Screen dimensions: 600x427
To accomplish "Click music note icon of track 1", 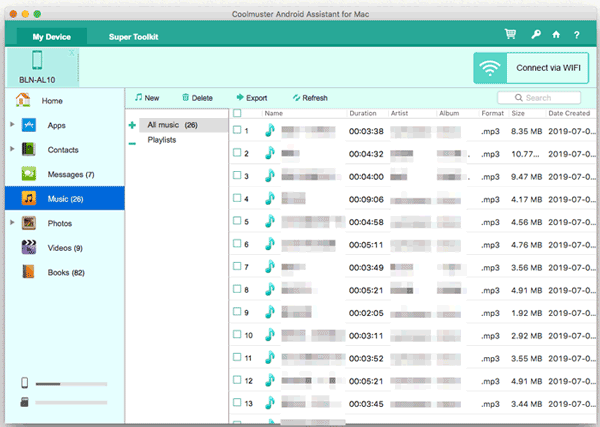I will [270, 130].
